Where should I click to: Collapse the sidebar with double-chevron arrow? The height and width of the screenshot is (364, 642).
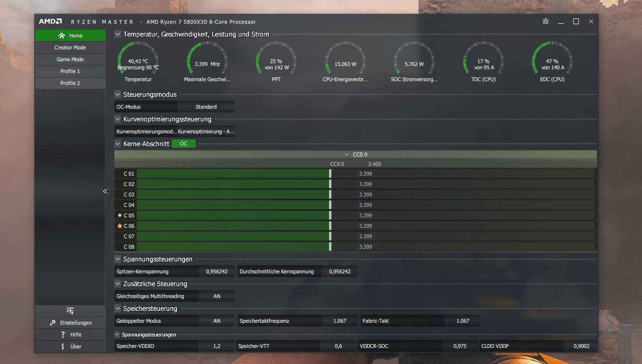(x=105, y=191)
